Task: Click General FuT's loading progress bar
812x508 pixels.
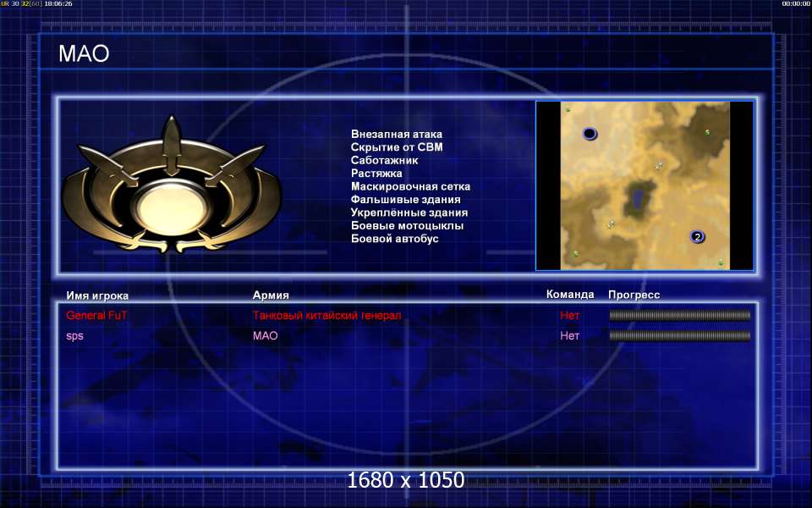Action: [679, 315]
